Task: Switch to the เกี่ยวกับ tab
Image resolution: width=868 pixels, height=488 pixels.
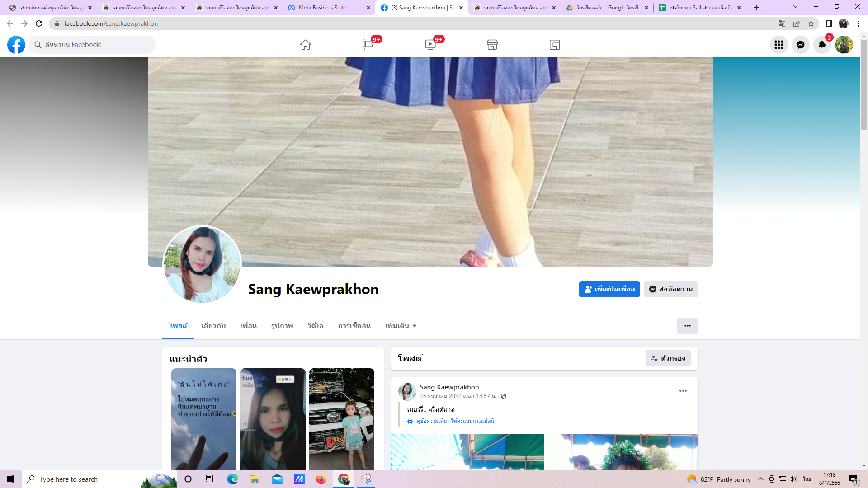Action: click(213, 326)
